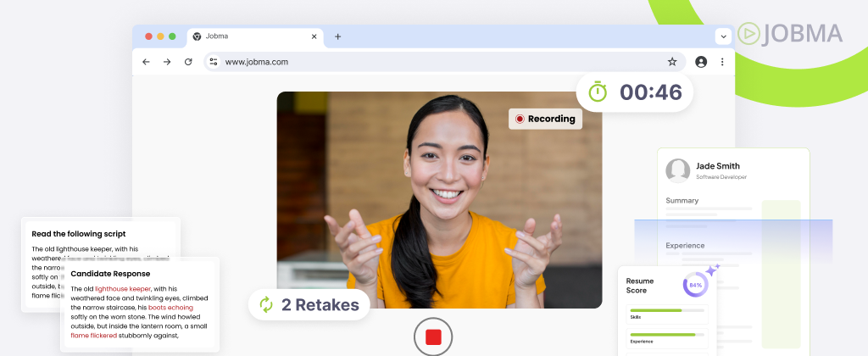Click the 2 Retakes pill
Viewport: 868px width, 356px height.
click(309, 304)
